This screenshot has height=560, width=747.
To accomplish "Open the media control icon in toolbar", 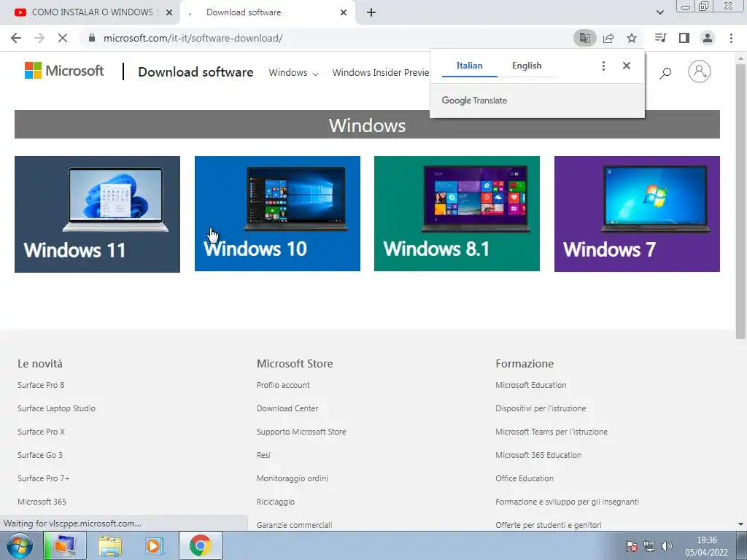I will pyautogui.click(x=660, y=38).
